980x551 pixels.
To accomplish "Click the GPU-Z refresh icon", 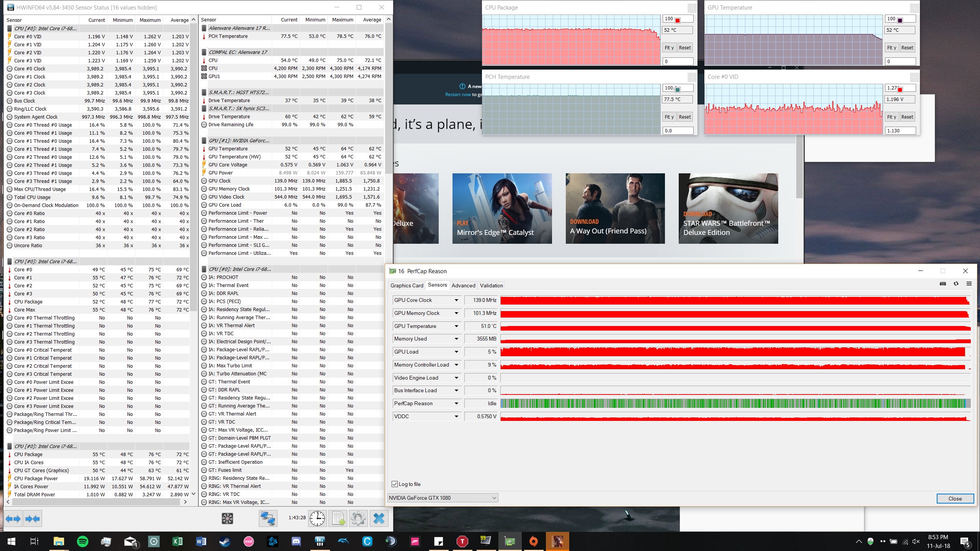I will coord(956,284).
